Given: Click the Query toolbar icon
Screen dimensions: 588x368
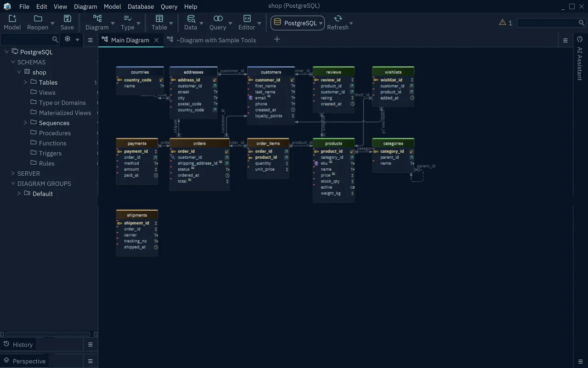Looking at the screenshot, I should coord(218,18).
